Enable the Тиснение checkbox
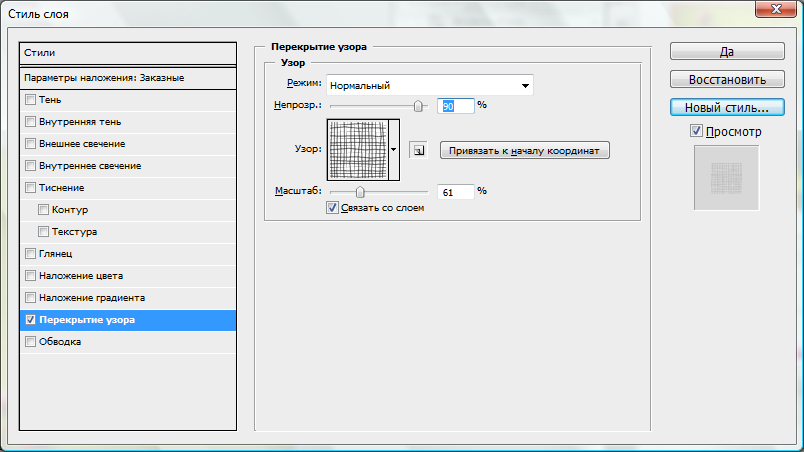This screenshot has height=452, width=804. (30, 188)
